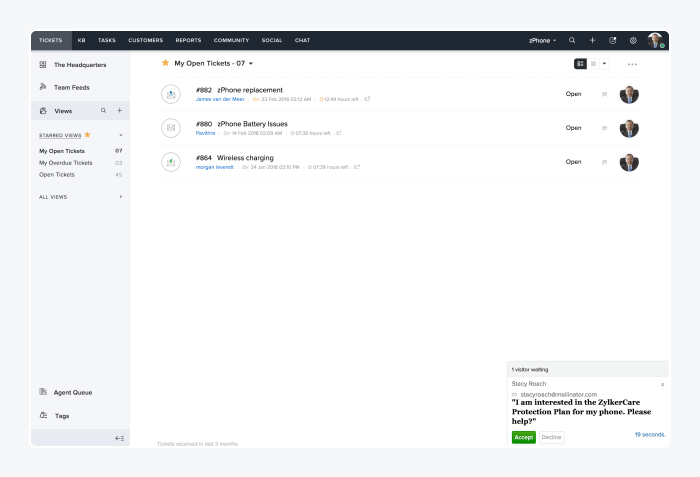Open ticket zPhone Battery Issues

[252, 124]
